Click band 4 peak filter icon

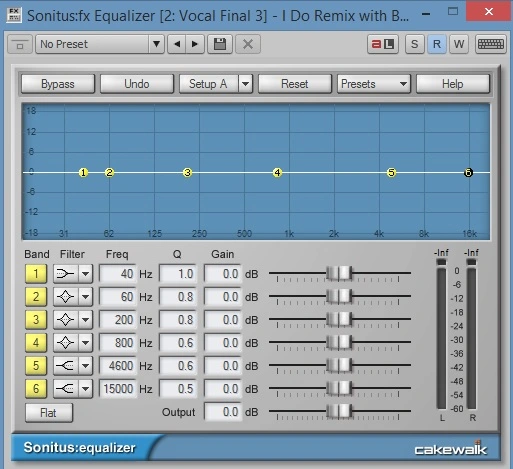click(66, 343)
